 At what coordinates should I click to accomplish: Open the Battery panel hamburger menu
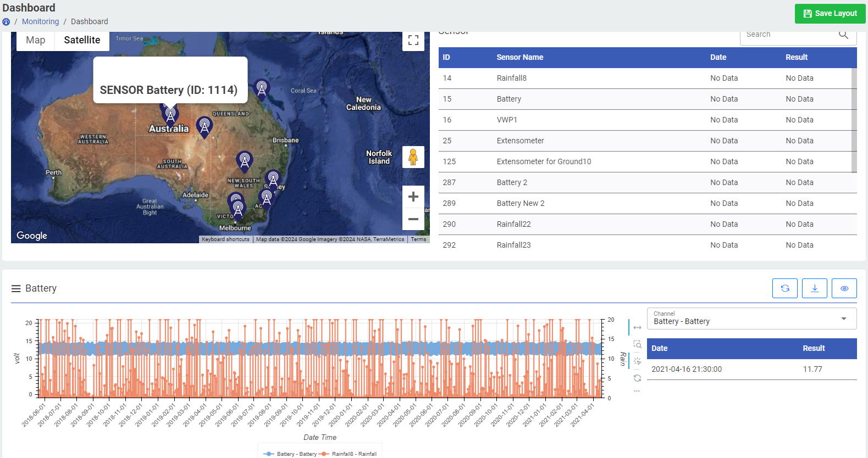tap(16, 289)
